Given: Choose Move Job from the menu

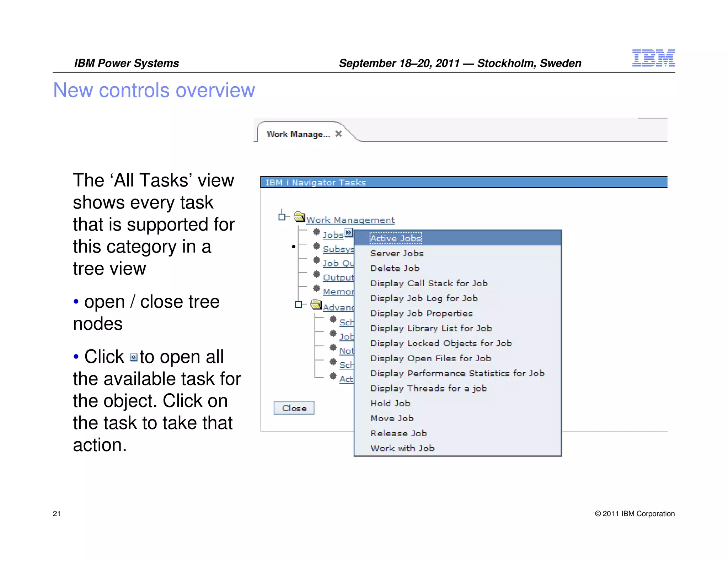Looking at the screenshot, I should [457, 418].
